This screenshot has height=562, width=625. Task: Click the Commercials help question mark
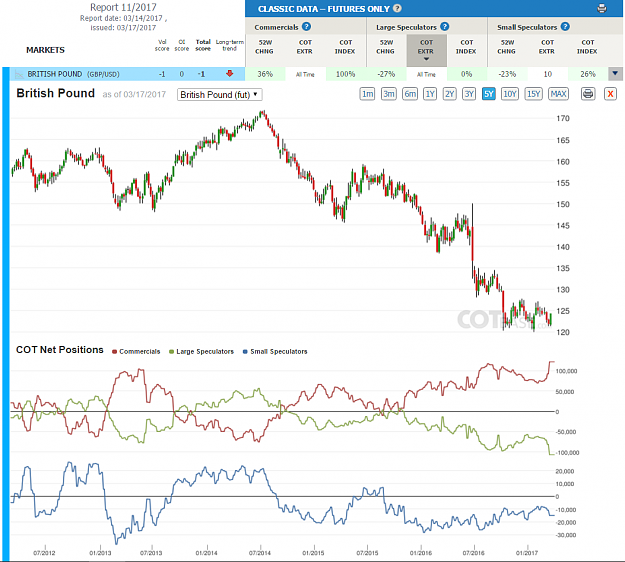[306, 27]
